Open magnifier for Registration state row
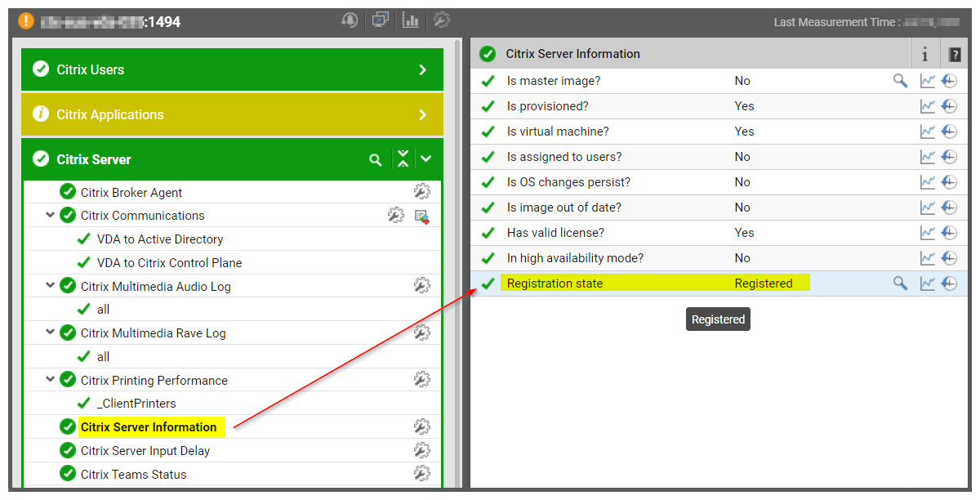 [900, 283]
